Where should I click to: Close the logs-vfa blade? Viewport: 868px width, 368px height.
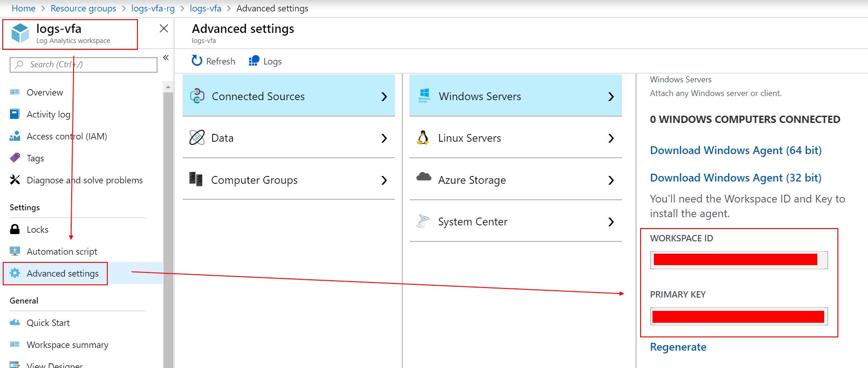164,28
